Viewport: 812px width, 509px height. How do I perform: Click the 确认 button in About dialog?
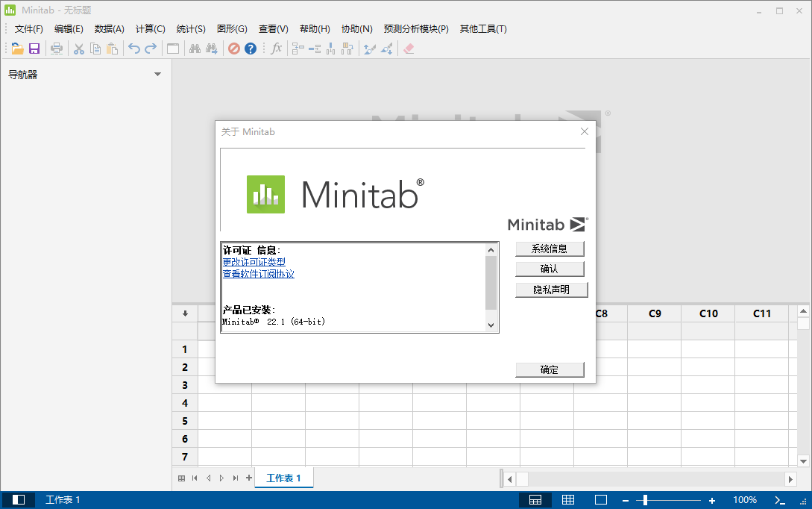[550, 269]
